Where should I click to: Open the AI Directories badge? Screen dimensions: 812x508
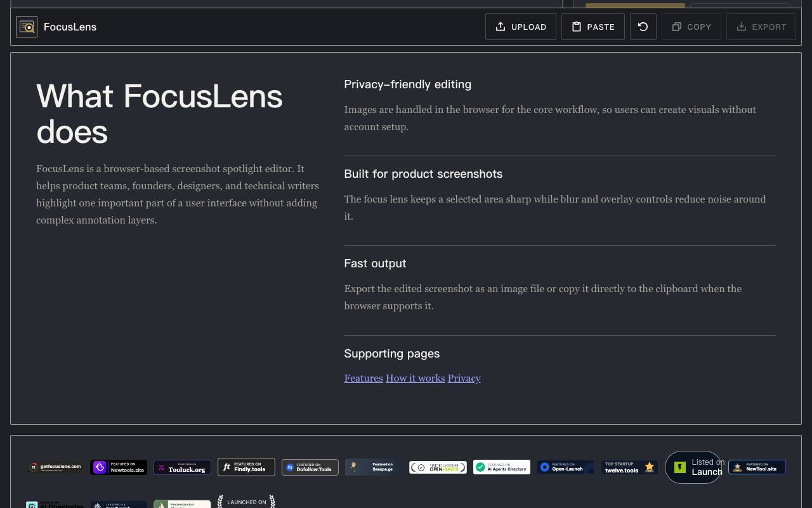55,505
